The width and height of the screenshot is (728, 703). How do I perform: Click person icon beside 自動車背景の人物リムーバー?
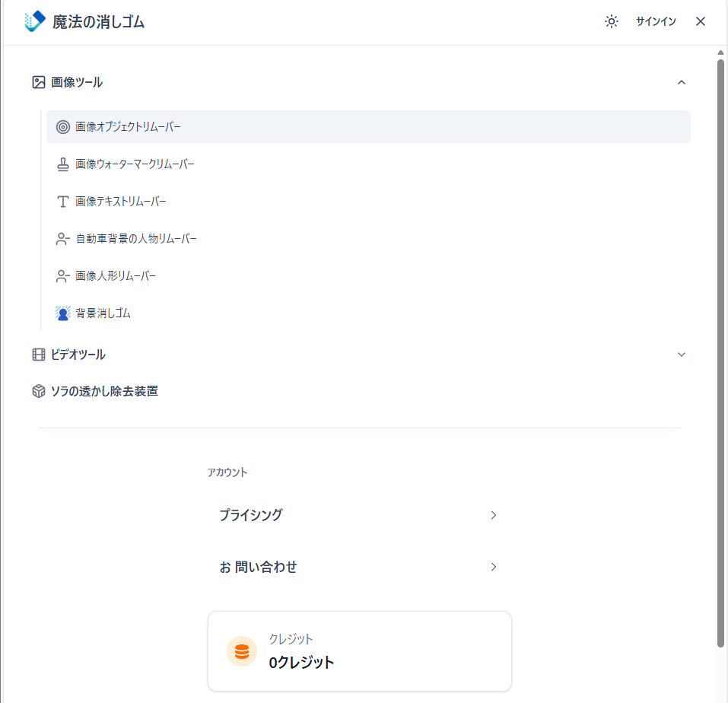(63, 239)
